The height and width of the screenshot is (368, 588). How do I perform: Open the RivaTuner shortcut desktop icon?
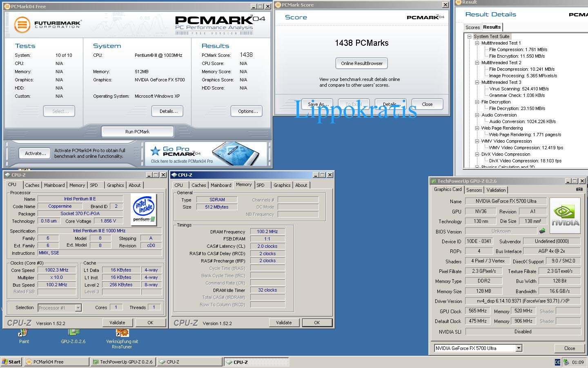click(122, 339)
